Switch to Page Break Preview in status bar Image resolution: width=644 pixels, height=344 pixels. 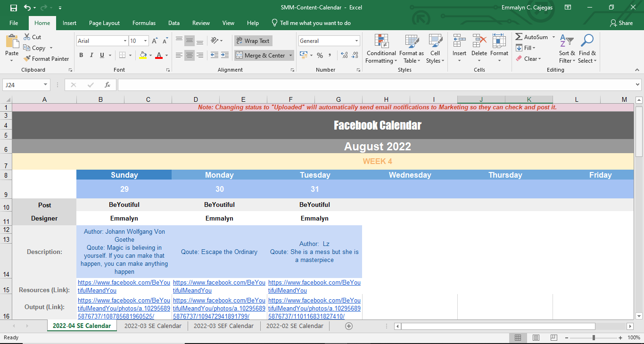(554, 337)
